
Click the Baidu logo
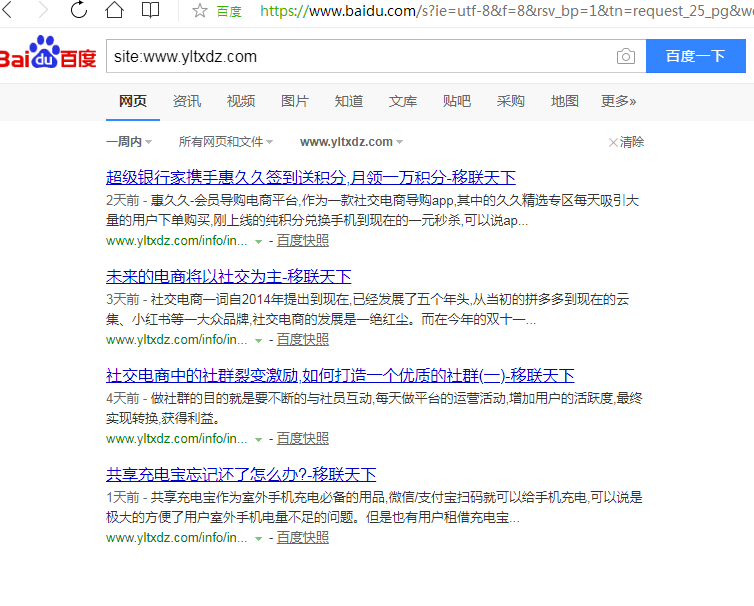pos(48,53)
